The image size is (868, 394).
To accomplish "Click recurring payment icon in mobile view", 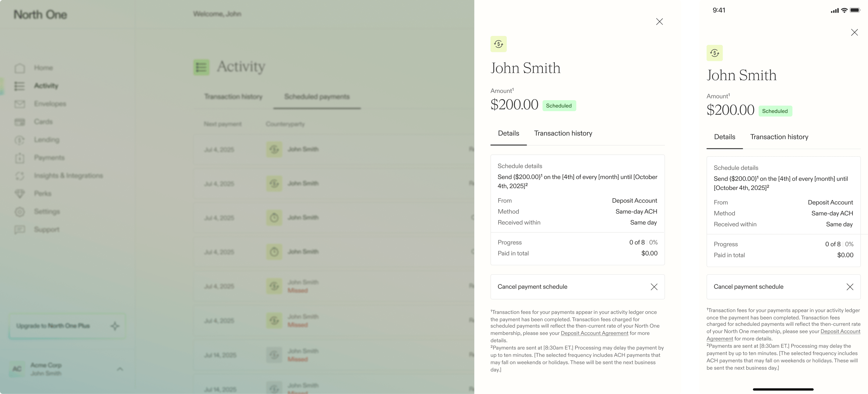I will (x=714, y=53).
